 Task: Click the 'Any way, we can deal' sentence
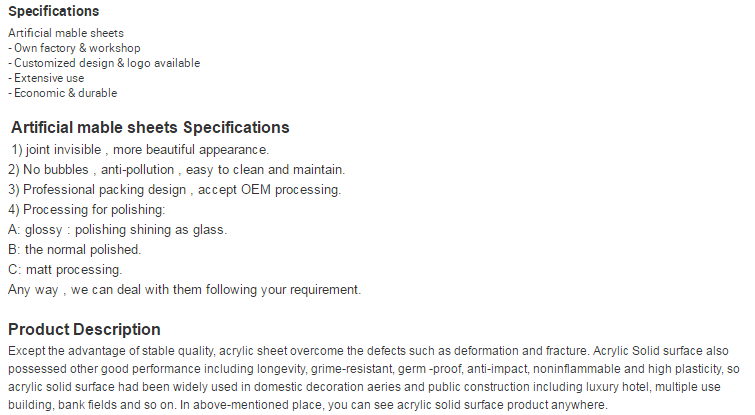coord(184,290)
